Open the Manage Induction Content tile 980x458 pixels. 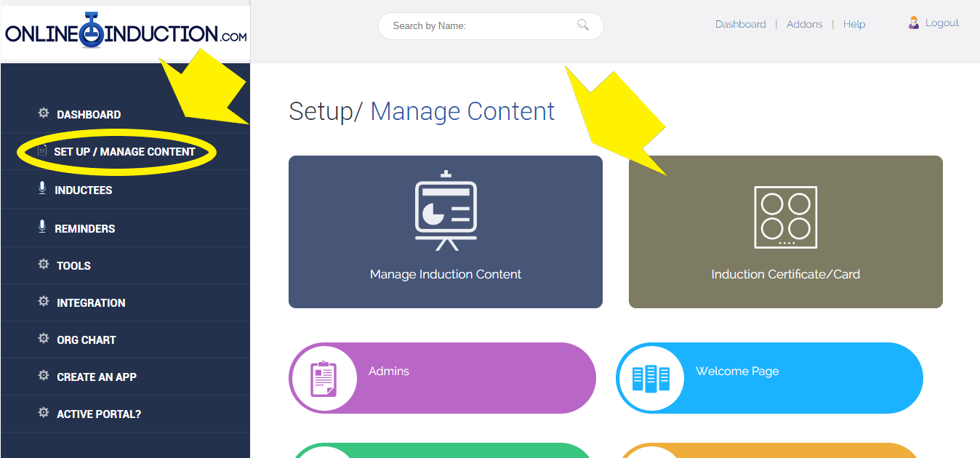click(x=446, y=232)
